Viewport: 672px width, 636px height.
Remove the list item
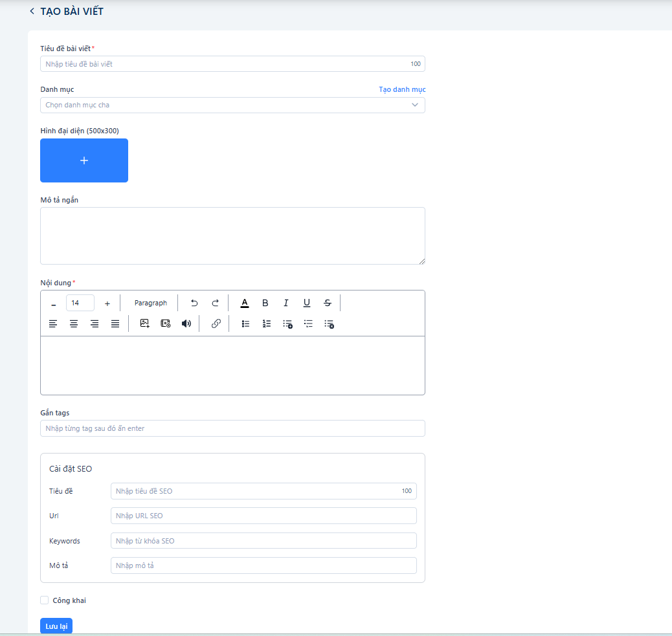[329, 324]
